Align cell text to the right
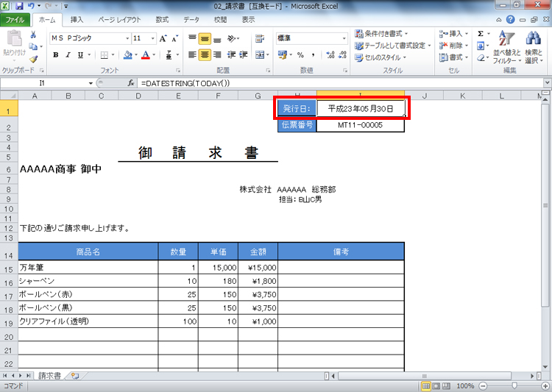Image resolution: width=552 pixels, height=392 pixels. 217,55
